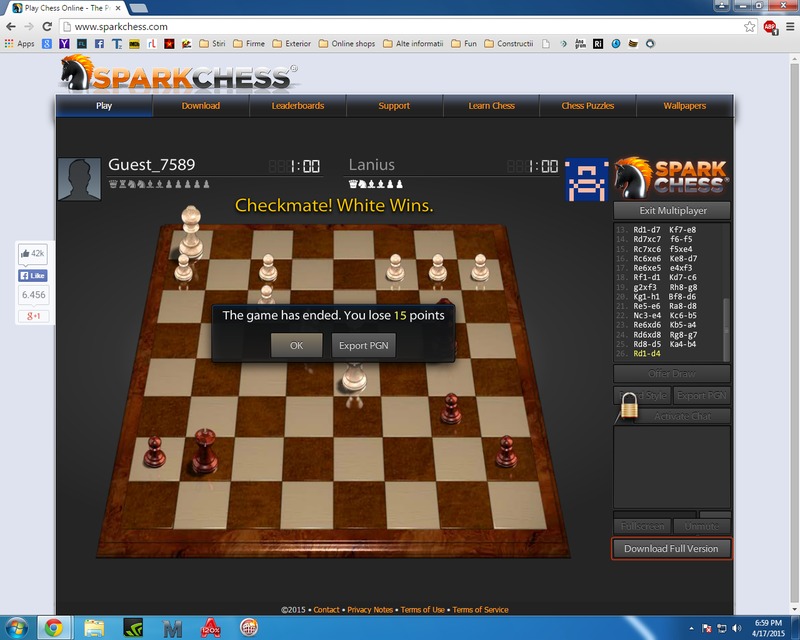This screenshot has height=640, width=800.
Task: Open the Windows Start menu
Action: pos(15,628)
